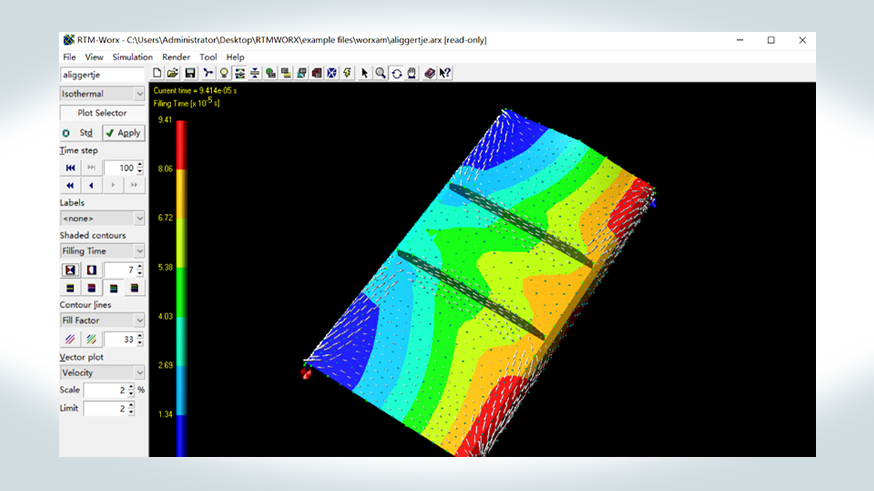
Task: Select the arrow pointer tool
Action: 365,73
